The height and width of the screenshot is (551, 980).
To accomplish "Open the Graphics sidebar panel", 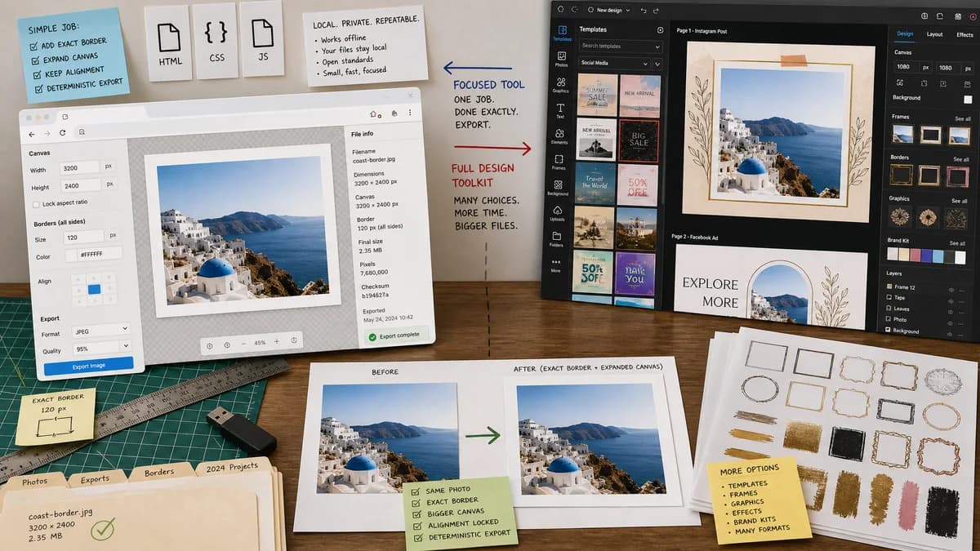I will pyautogui.click(x=561, y=85).
